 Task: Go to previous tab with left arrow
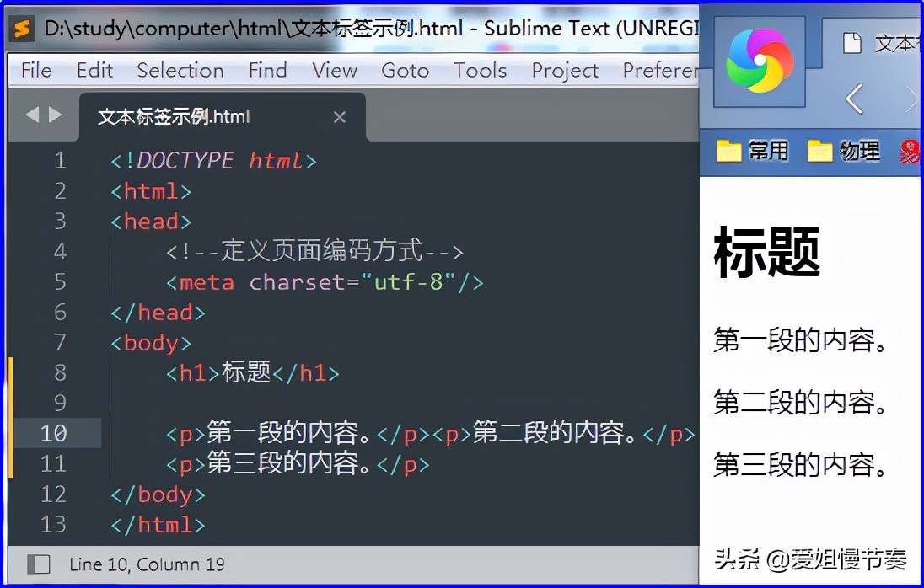pos(32,115)
